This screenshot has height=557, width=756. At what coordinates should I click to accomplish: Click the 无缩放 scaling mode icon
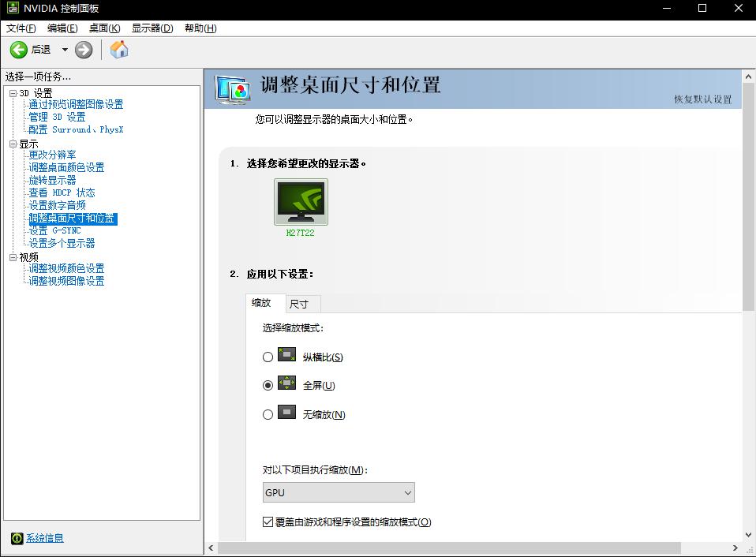tap(287, 414)
